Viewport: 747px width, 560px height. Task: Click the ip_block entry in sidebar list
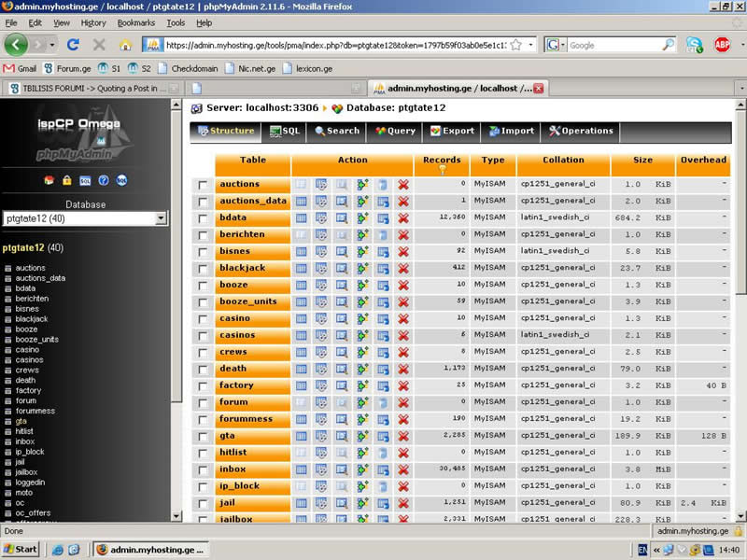pyautogui.click(x=30, y=452)
